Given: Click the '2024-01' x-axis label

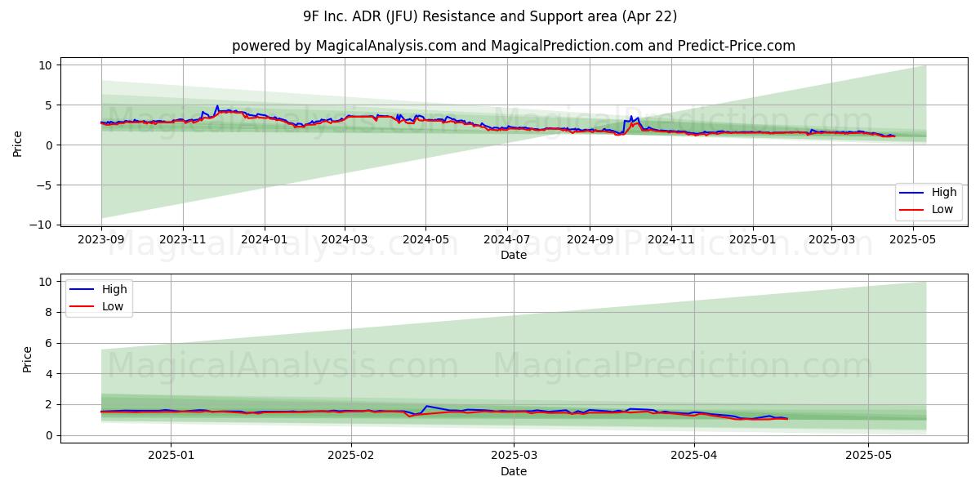Looking at the screenshot, I should pyautogui.click(x=265, y=240).
